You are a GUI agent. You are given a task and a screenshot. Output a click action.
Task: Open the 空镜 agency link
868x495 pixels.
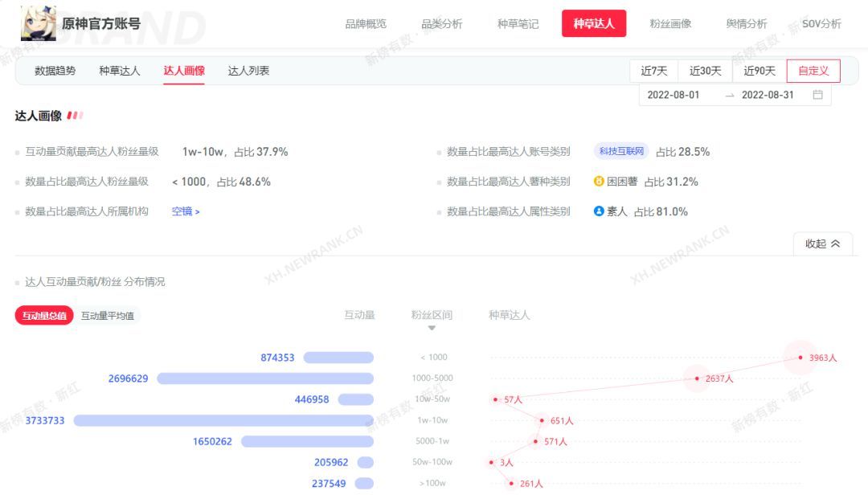tap(186, 211)
